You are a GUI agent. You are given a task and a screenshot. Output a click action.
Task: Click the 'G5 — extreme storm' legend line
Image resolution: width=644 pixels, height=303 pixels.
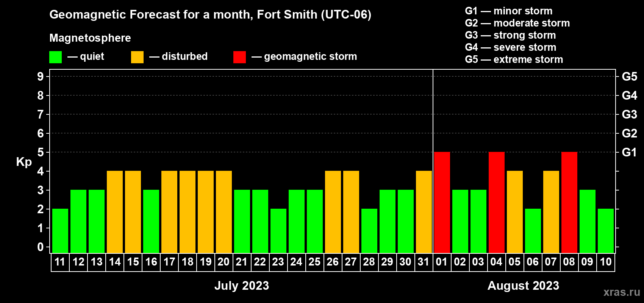[514, 59]
